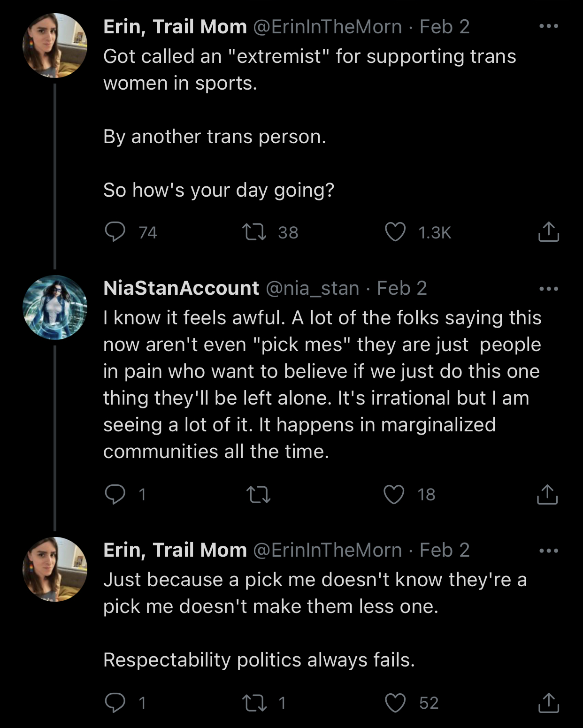This screenshot has width=583, height=728.
Task: Open Erin's avatar on the last tweet
Action: point(55,569)
